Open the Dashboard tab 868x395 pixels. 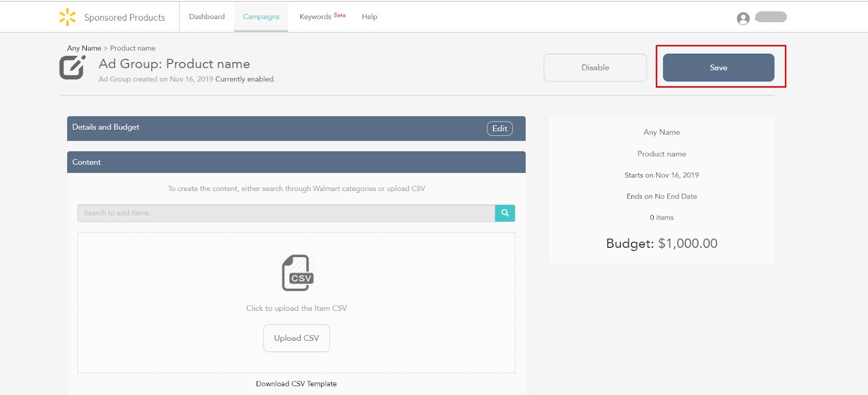click(207, 17)
